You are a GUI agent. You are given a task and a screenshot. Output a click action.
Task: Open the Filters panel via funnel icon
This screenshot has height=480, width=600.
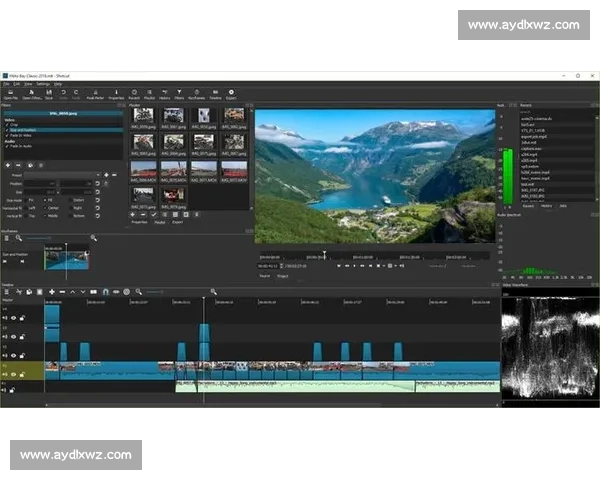(179, 94)
